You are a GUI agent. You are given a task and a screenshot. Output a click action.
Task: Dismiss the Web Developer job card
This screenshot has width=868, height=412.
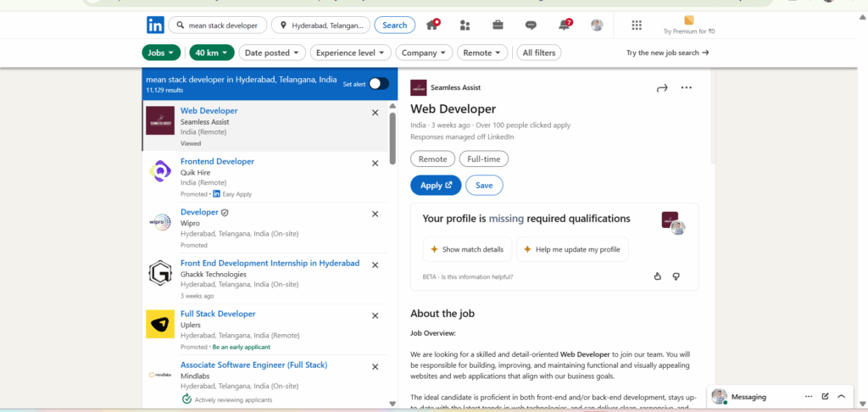375,113
